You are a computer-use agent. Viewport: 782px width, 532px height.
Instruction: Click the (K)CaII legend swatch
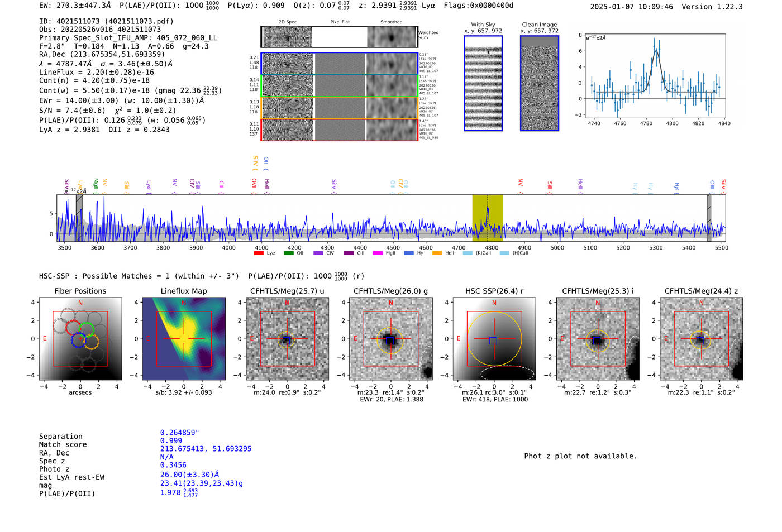(468, 253)
